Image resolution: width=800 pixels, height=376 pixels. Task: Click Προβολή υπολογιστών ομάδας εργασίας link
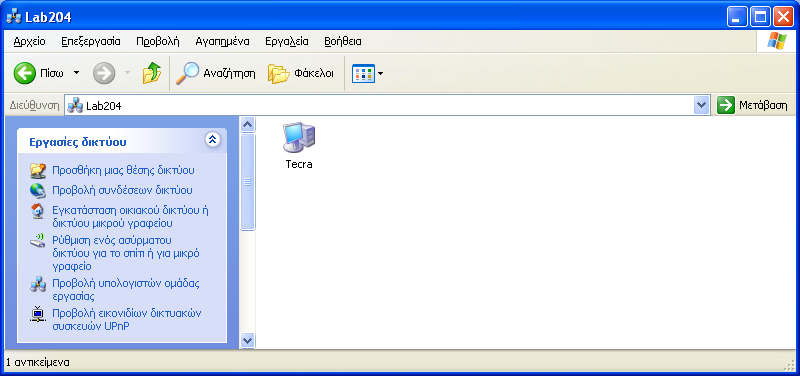126,289
